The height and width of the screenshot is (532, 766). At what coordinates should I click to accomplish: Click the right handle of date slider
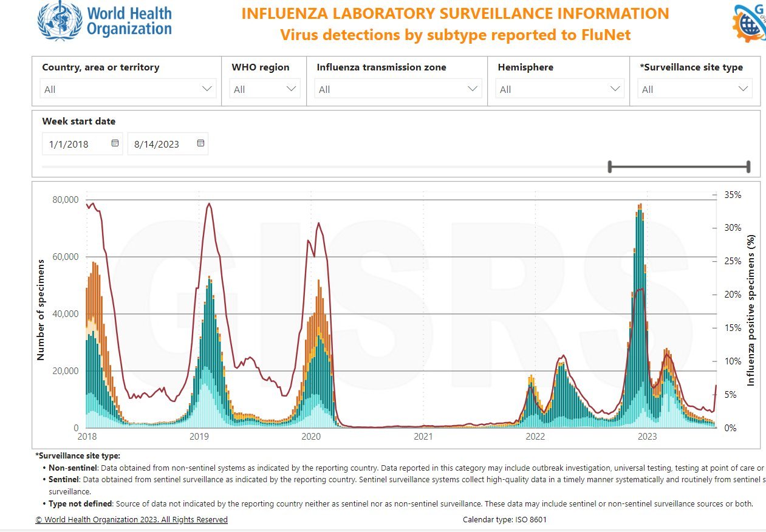748,167
